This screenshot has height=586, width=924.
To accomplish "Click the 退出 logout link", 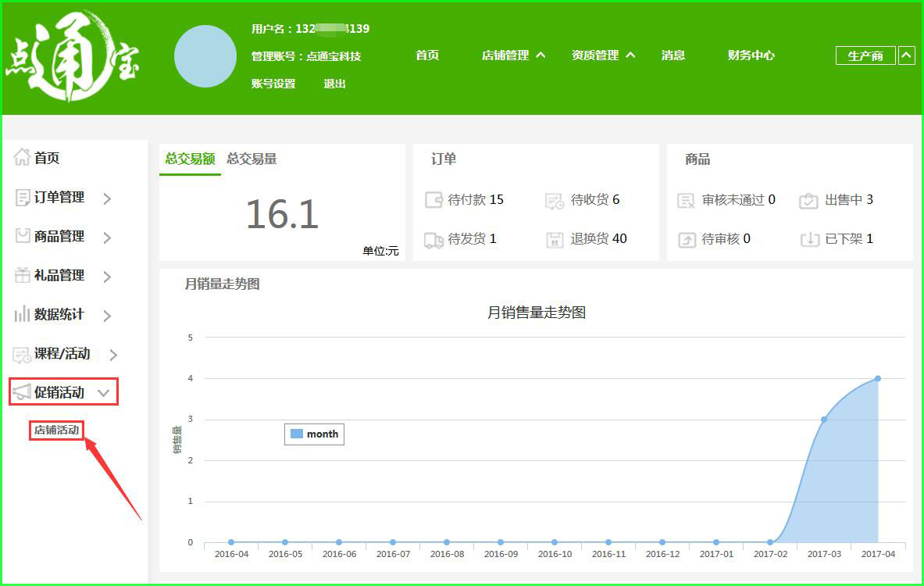I will (x=334, y=84).
